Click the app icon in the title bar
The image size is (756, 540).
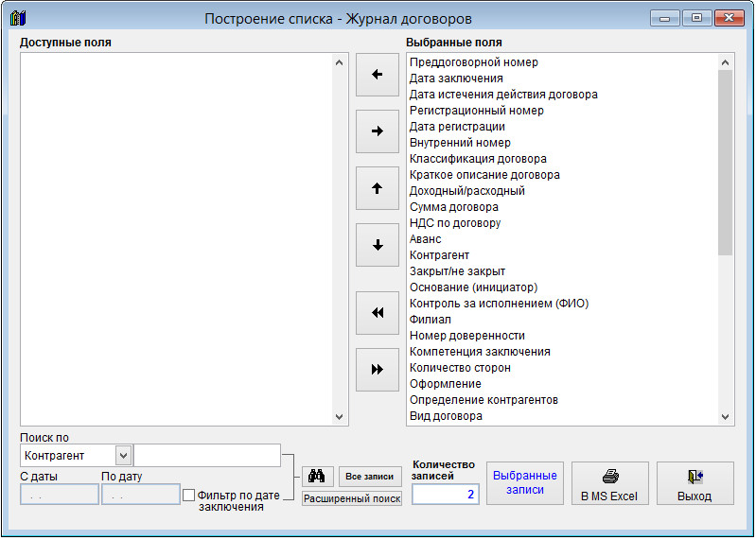click(x=18, y=18)
